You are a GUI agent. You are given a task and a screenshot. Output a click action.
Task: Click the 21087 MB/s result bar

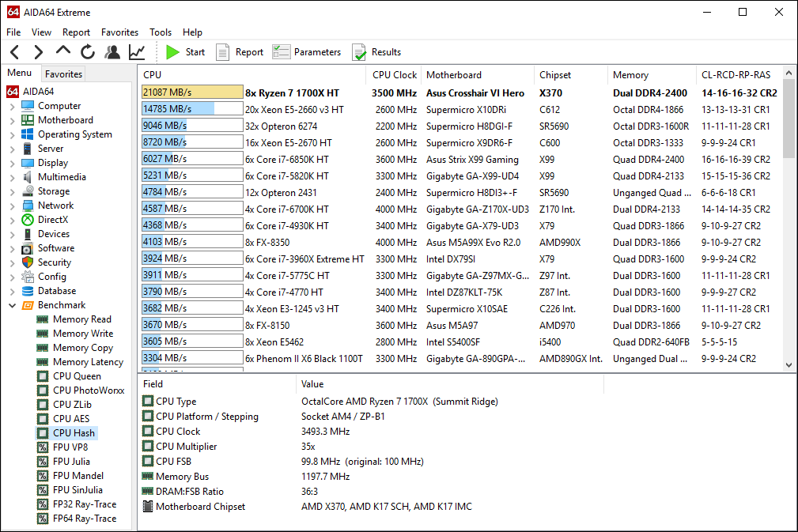coord(192,92)
